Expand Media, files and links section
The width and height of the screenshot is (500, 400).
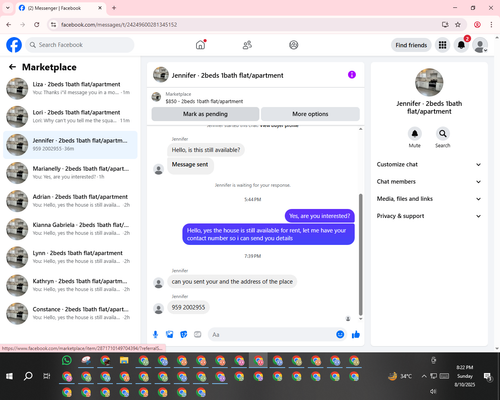(x=429, y=199)
